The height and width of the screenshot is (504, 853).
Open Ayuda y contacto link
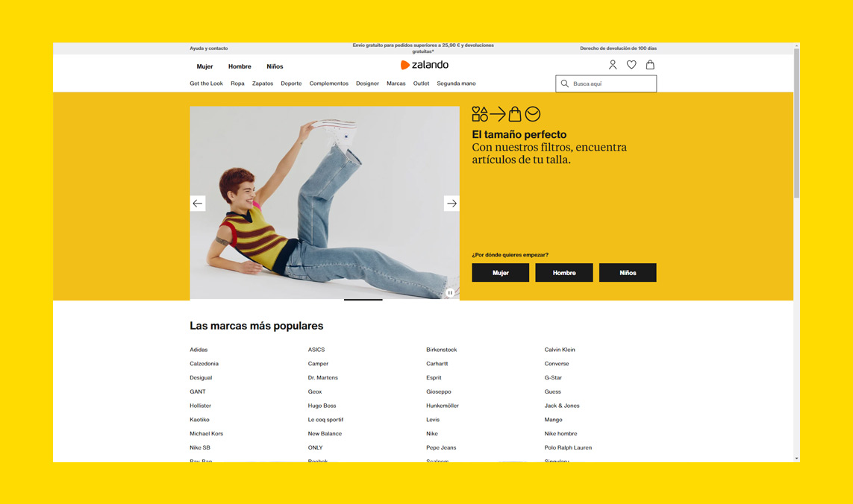point(209,48)
